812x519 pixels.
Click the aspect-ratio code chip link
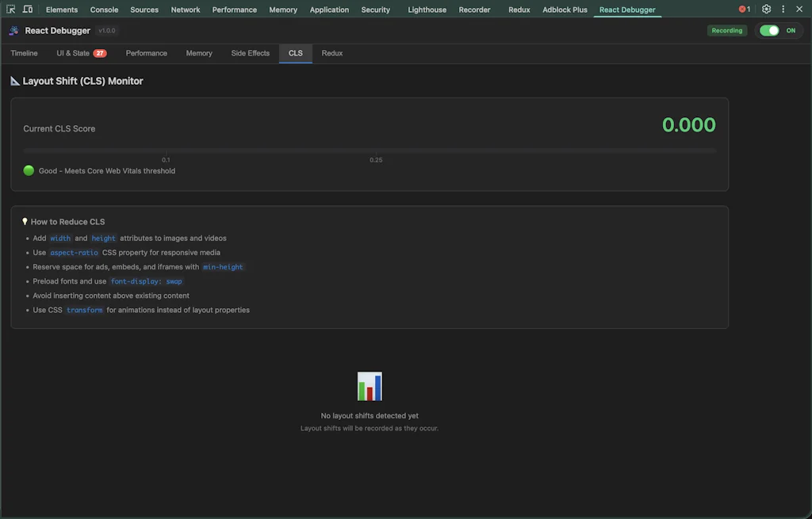tap(74, 252)
